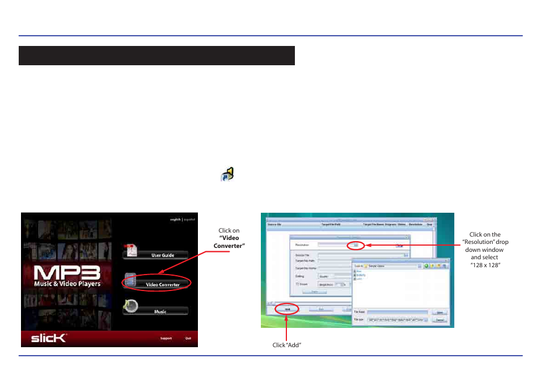The width and height of the screenshot is (541, 392).
Task: Expand the Look in folder dropdown
Action: tap(420, 266)
